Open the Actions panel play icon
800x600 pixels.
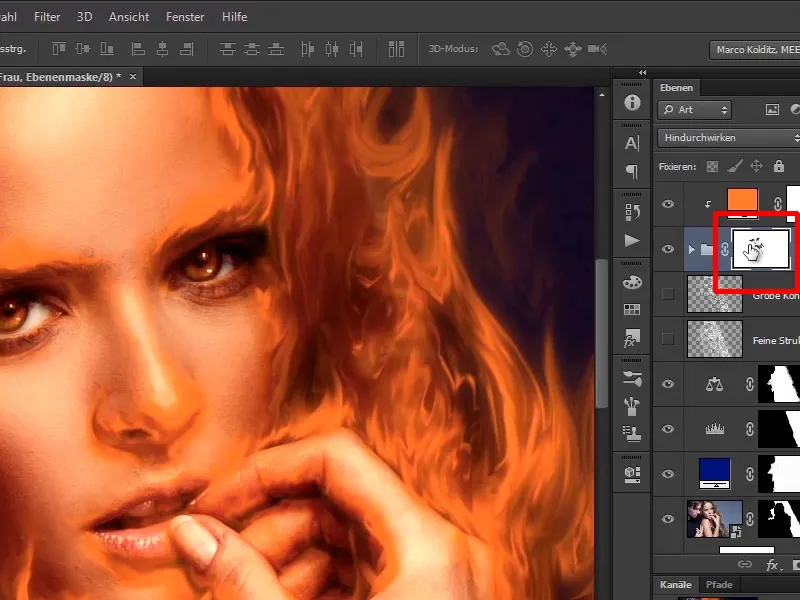[x=632, y=240]
